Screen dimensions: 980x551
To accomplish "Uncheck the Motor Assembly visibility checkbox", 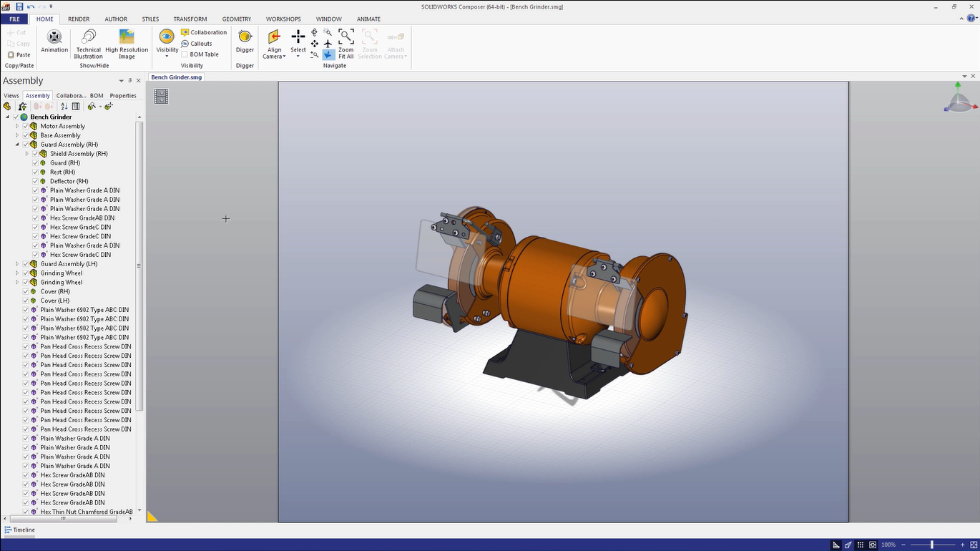I will pos(26,126).
